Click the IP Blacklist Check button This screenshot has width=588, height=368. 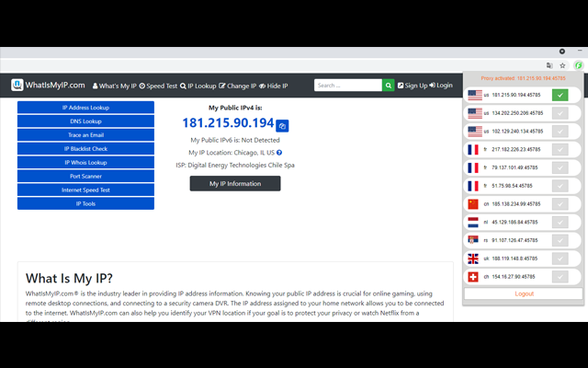point(85,149)
